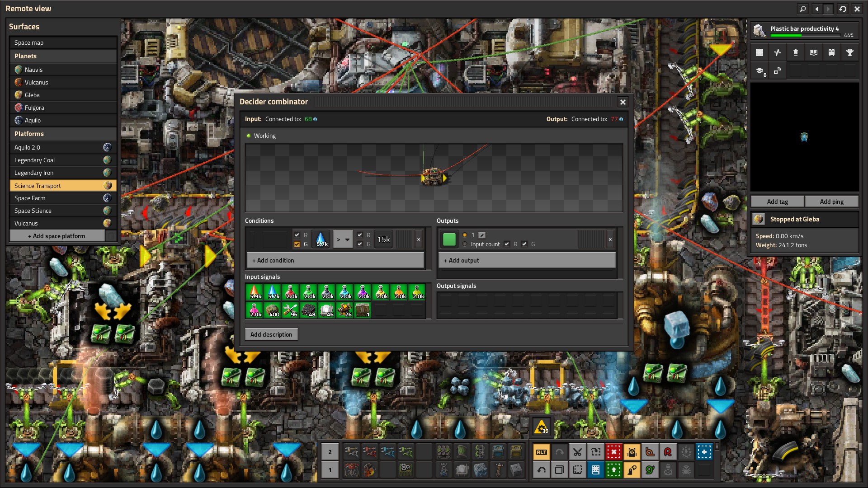This screenshot has width=868, height=488.
Task: Click the cut scissors tool
Action: [x=577, y=451]
